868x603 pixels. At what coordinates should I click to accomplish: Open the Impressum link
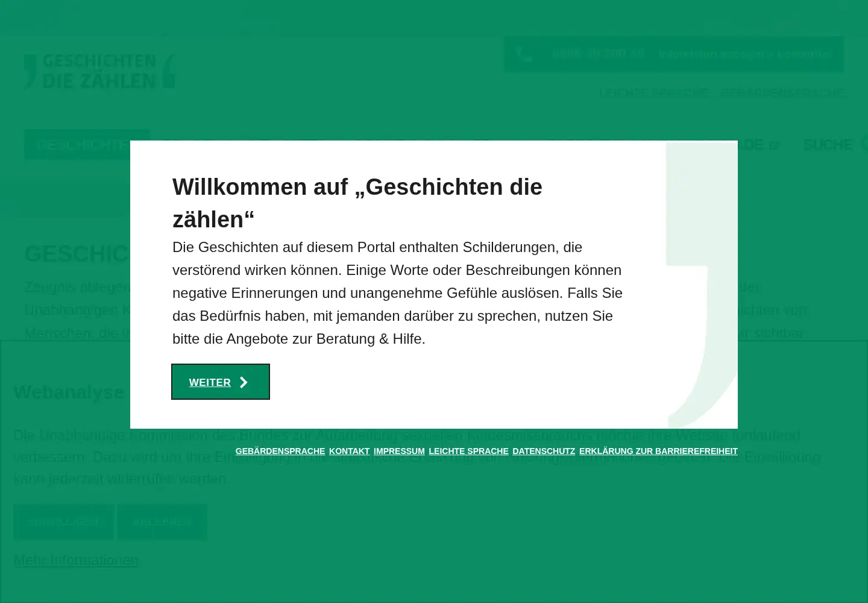click(399, 451)
